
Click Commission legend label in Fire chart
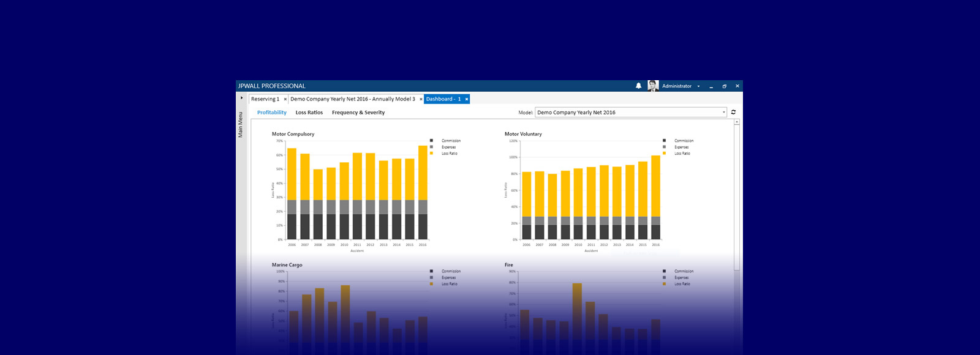(684, 271)
